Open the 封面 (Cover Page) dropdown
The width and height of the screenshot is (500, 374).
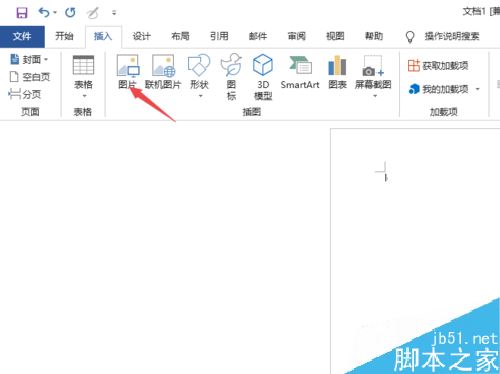coord(30,60)
